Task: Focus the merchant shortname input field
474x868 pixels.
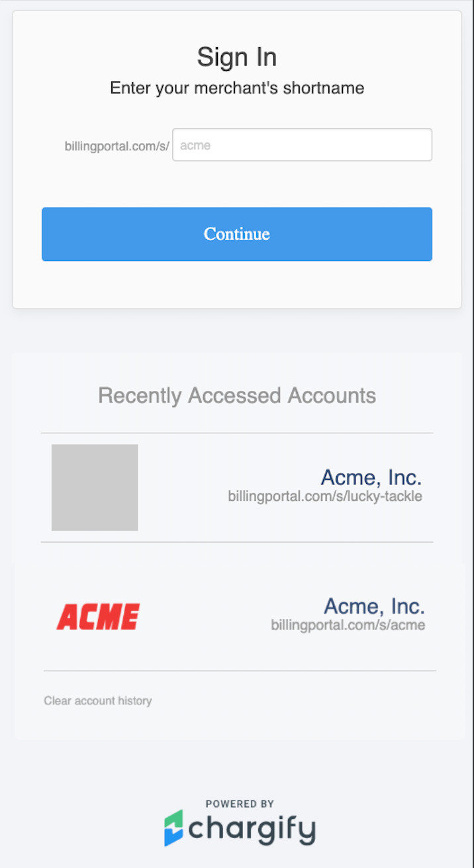Action: (302, 145)
